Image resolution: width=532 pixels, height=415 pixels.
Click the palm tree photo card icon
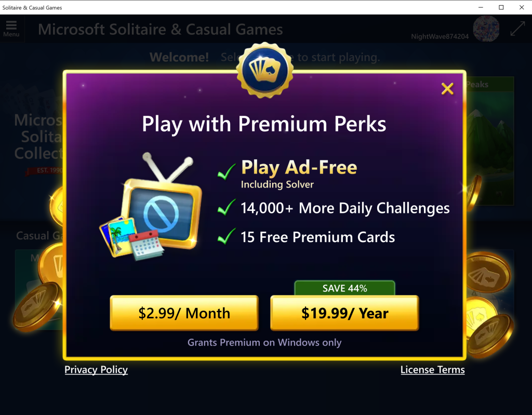click(x=117, y=236)
